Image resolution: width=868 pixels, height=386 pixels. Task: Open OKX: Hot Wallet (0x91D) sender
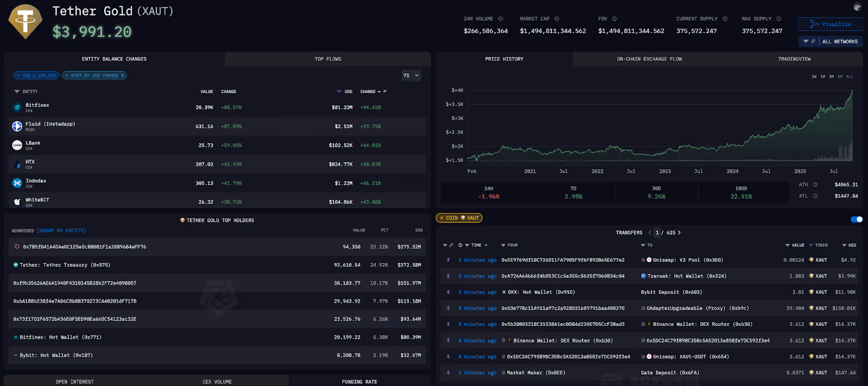[541, 292]
